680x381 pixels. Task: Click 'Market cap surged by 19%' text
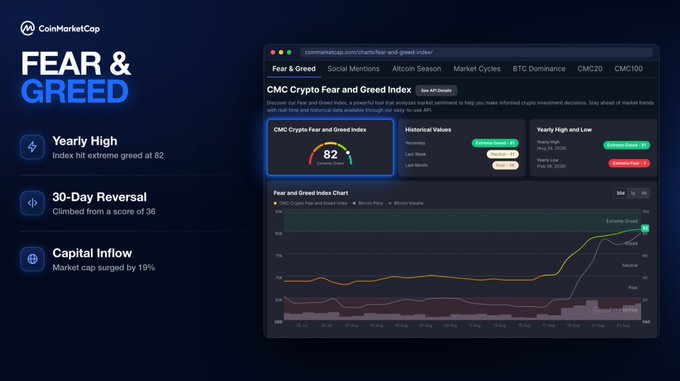104,267
